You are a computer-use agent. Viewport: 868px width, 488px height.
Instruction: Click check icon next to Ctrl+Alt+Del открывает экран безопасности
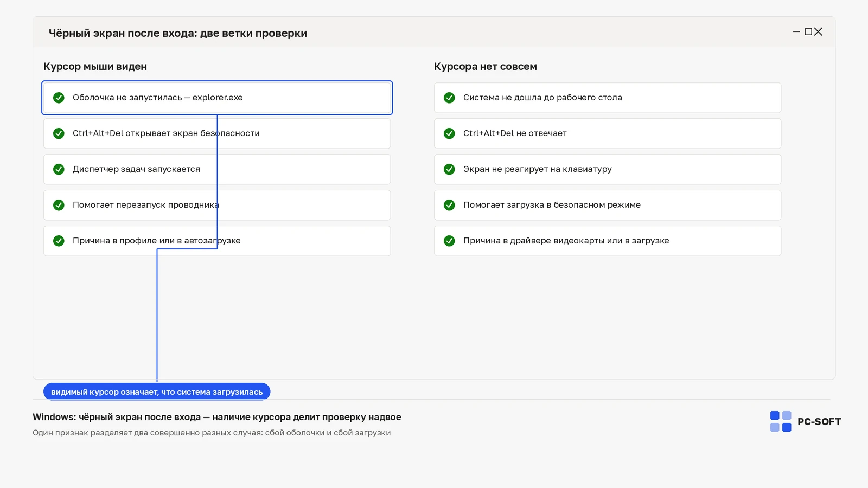point(59,133)
